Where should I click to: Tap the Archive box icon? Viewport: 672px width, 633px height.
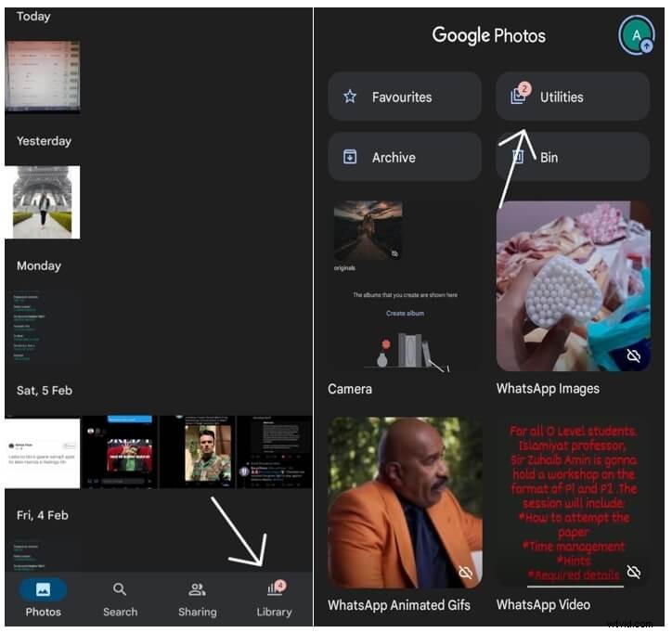[x=350, y=157]
